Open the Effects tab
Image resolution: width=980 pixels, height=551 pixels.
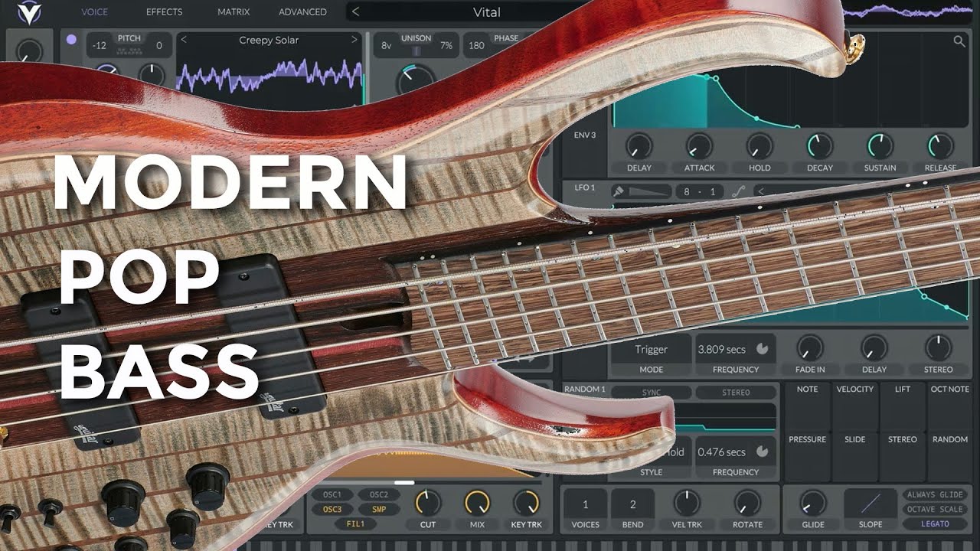click(x=165, y=11)
